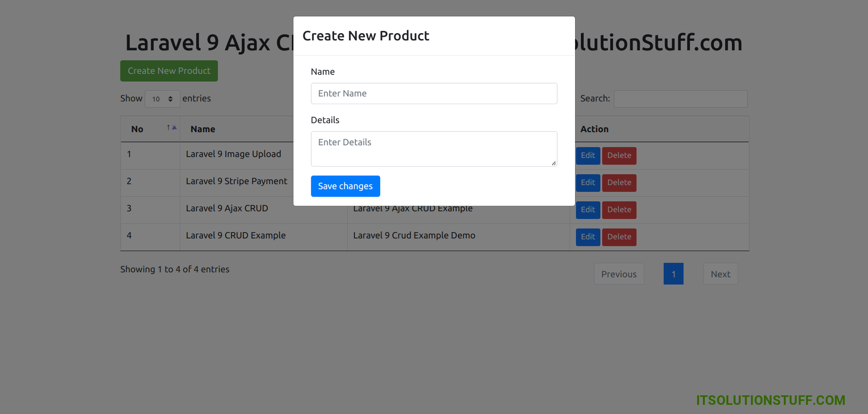This screenshot has height=414, width=868.
Task: Click the Enter Name input field
Action: point(433,93)
